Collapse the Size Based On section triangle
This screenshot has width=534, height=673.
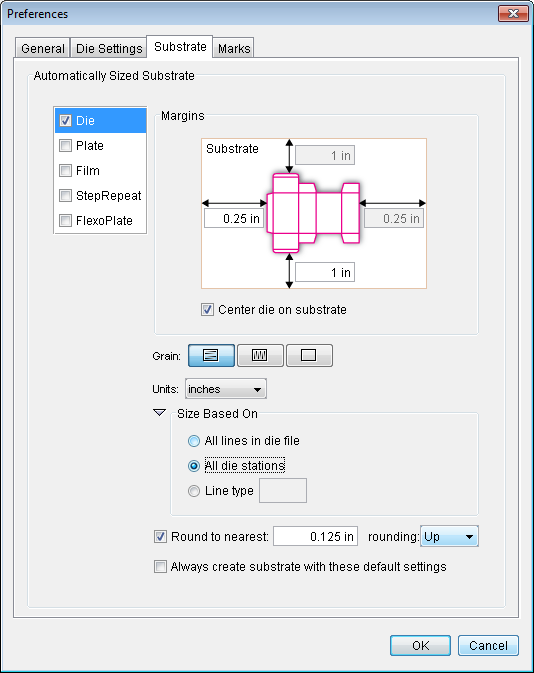tap(160, 413)
